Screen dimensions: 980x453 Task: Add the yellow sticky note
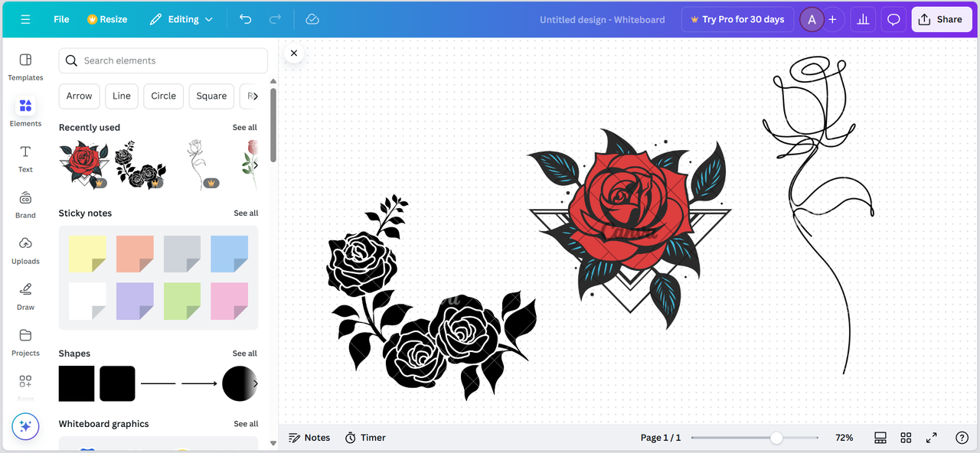coord(87,254)
